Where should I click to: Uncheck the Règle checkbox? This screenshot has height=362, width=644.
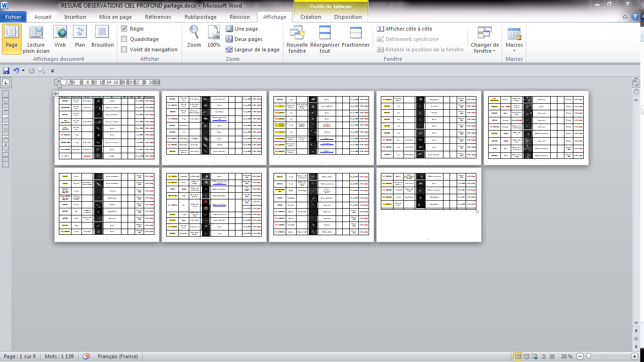[x=124, y=29]
